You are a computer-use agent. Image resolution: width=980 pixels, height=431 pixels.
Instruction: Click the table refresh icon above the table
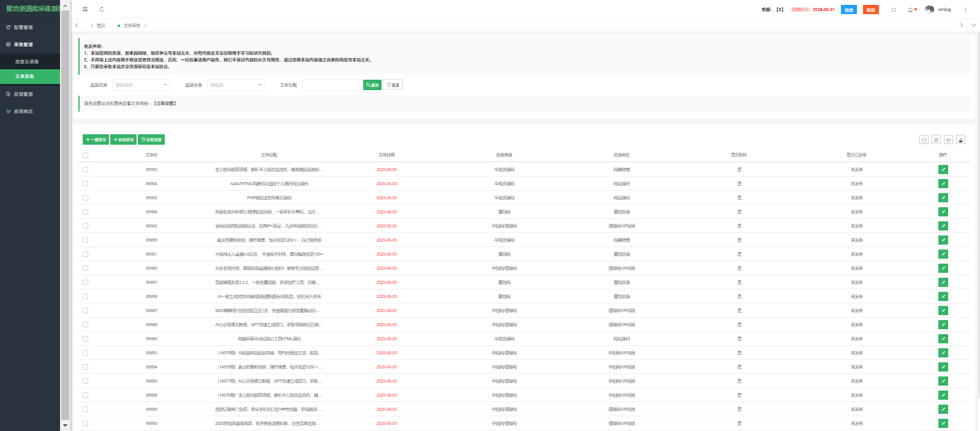click(924, 140)
